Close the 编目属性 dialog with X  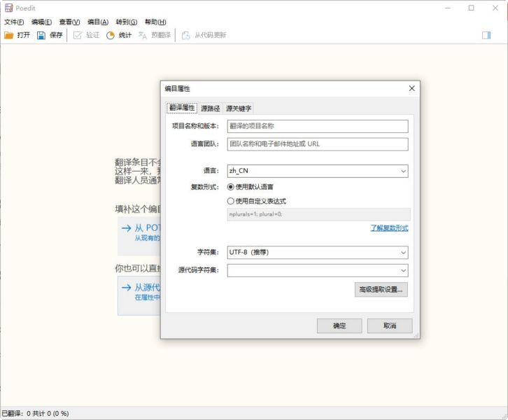(x=411, y=89)
